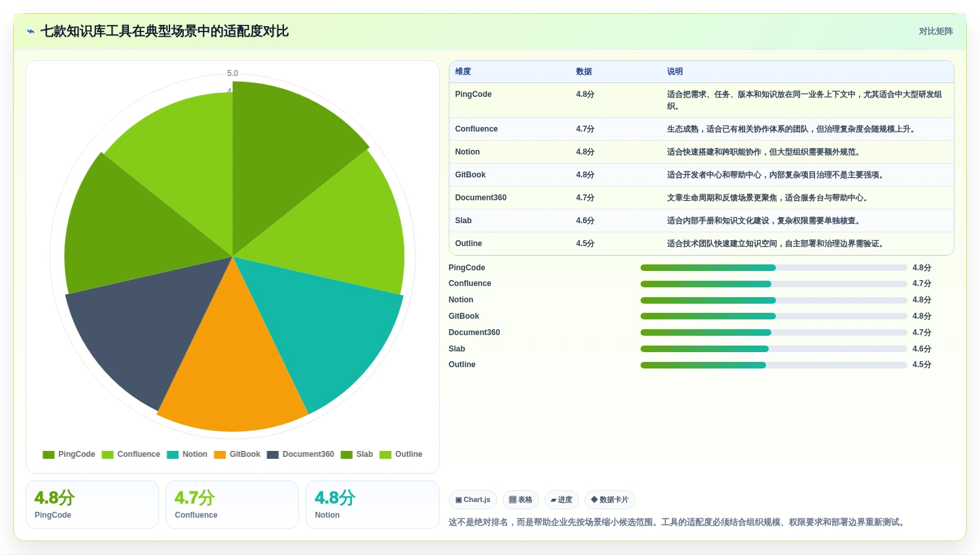Click the 4.5分 score in the Outline table row
The width and height of the screenshot is (980, 555).
(586, 243)
